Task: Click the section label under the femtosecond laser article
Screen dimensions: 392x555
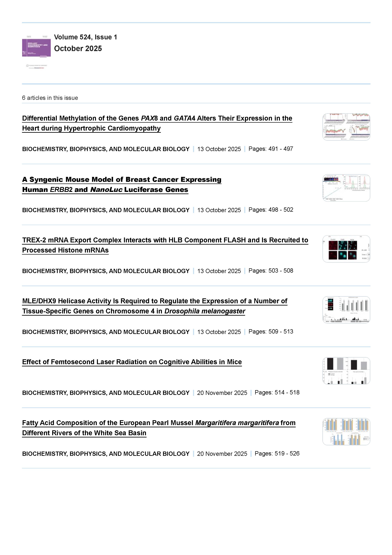Action: point(106,393)
